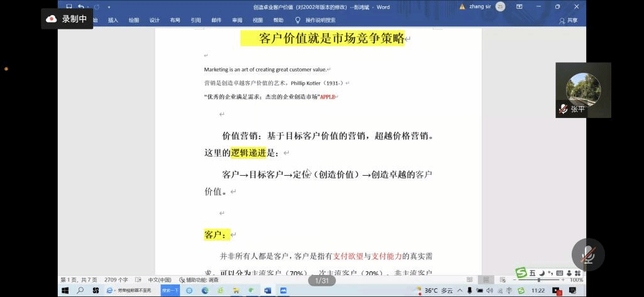
Task: Click the lightbulb tell-me icon
Action: click(x=297, y=20)
